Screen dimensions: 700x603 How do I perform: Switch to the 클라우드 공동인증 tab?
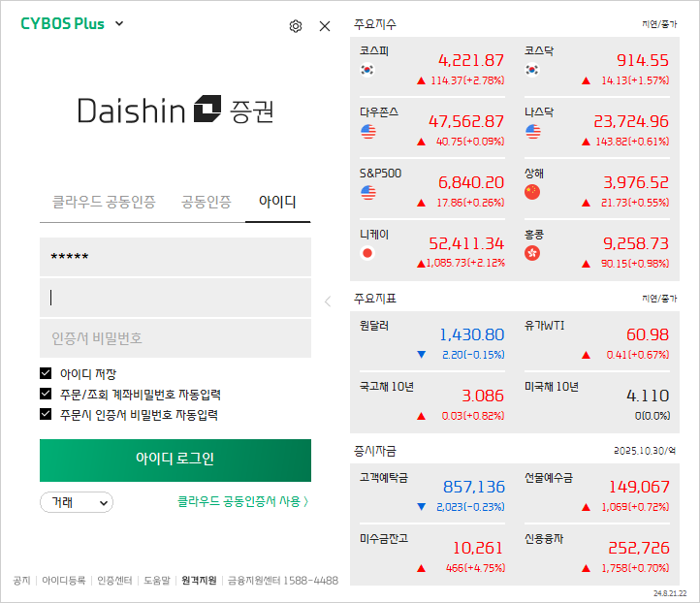104,202
